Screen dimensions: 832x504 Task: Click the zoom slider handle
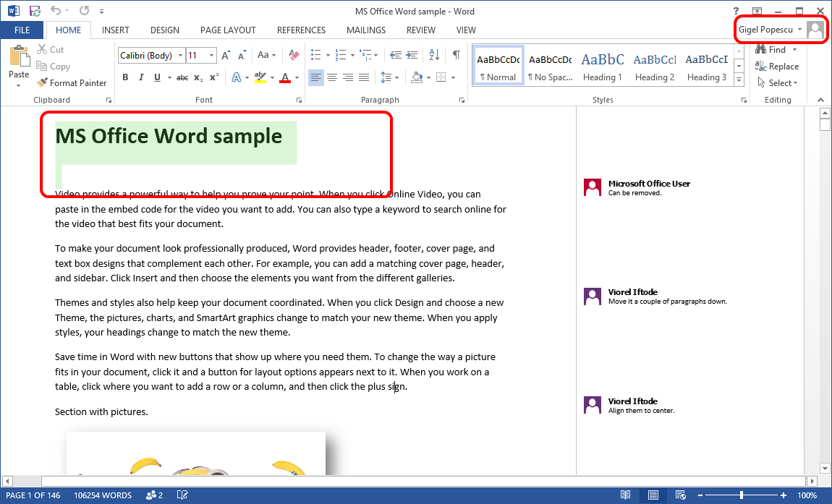click(742, 495)
